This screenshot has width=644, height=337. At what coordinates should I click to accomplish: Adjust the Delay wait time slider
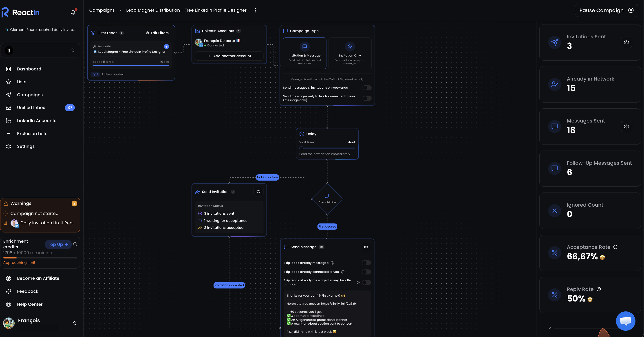302,148
